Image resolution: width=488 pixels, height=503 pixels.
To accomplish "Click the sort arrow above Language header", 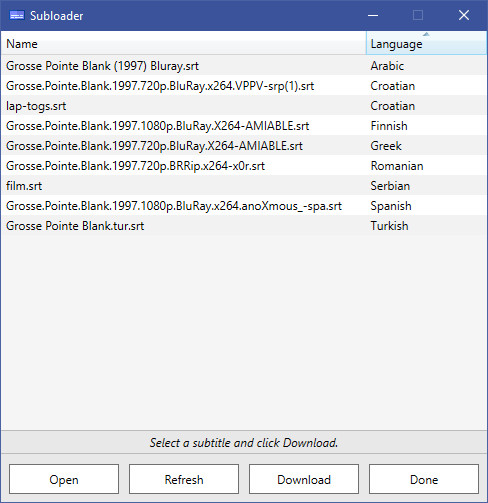I will [426, 34].
